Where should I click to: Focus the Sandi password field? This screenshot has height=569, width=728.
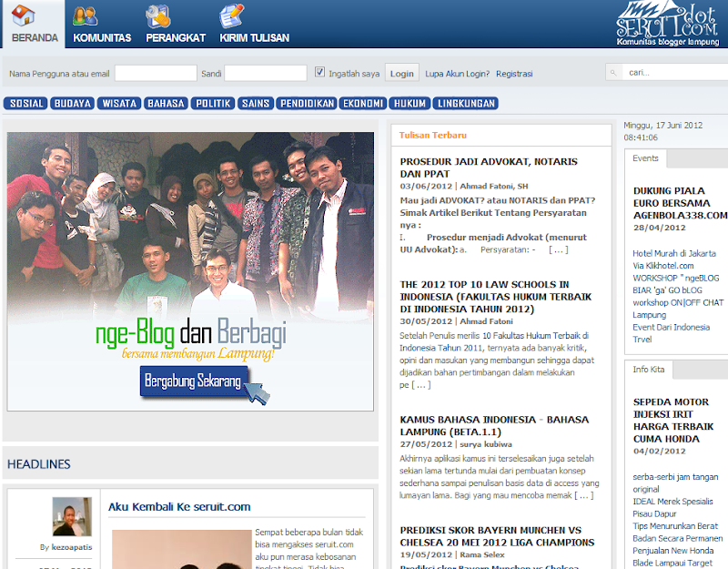[266, 73]
